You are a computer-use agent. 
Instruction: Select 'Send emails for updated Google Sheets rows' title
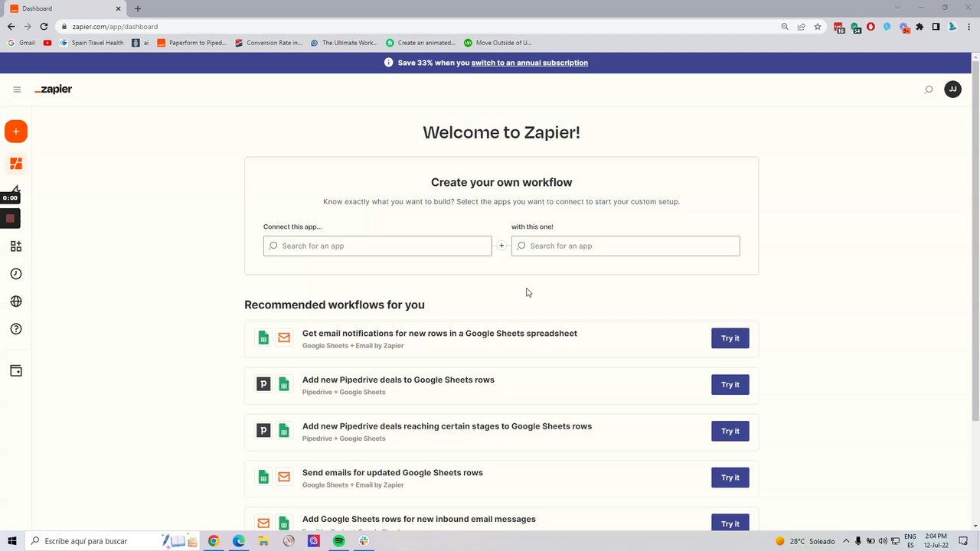pos(393,473)
